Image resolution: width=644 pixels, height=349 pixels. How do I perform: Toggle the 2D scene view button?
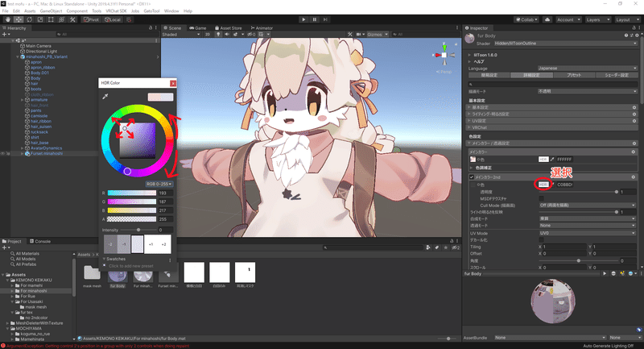pyautogui.click(x=208, y=35)
